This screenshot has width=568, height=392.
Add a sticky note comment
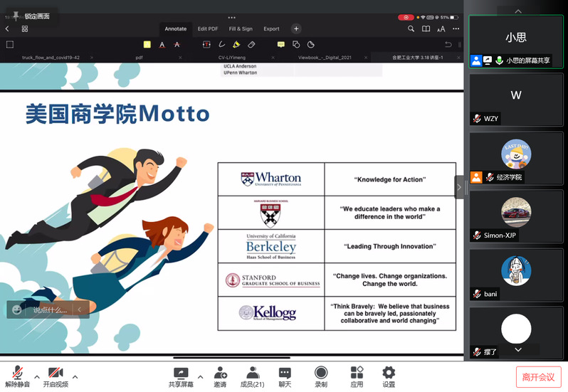[280, 45]
